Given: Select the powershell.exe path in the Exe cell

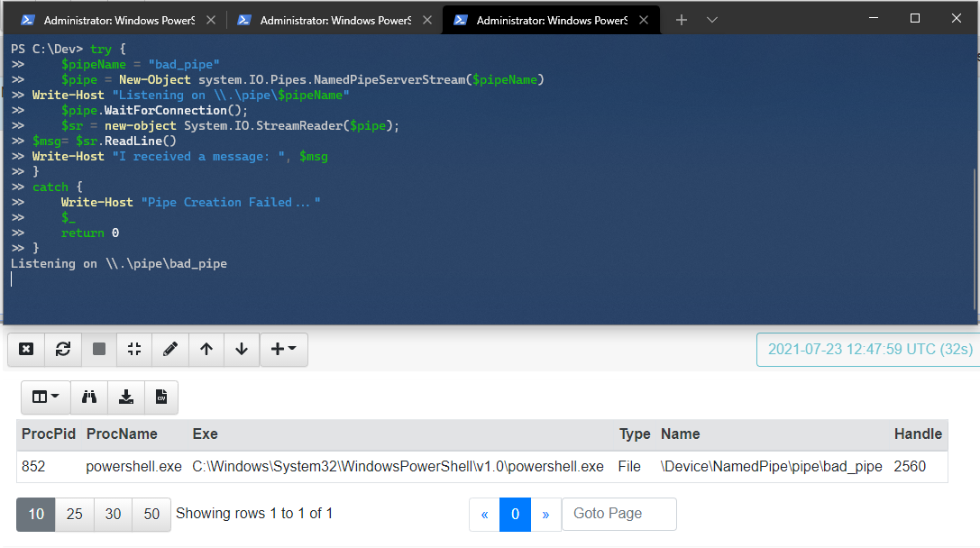Looking at the screenshot, I should (398, 467).
